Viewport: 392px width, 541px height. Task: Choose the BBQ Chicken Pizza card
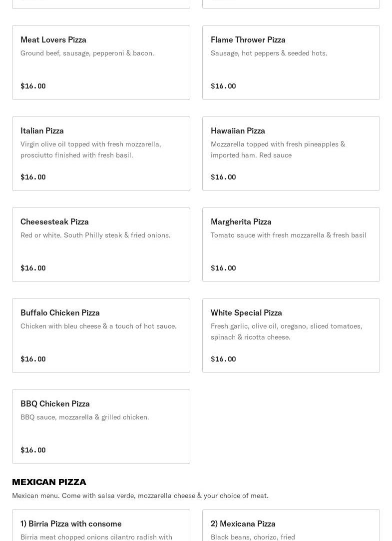point(101,426)
